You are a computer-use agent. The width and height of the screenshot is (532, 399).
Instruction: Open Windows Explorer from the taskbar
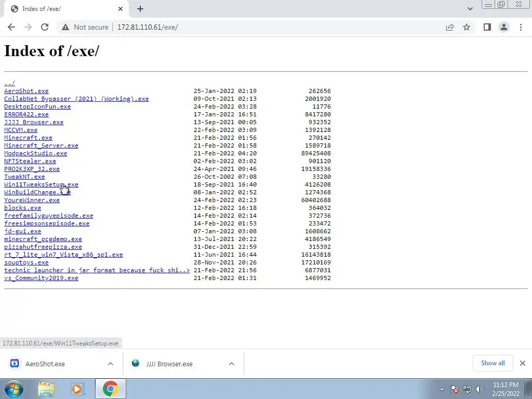[46, 389]
